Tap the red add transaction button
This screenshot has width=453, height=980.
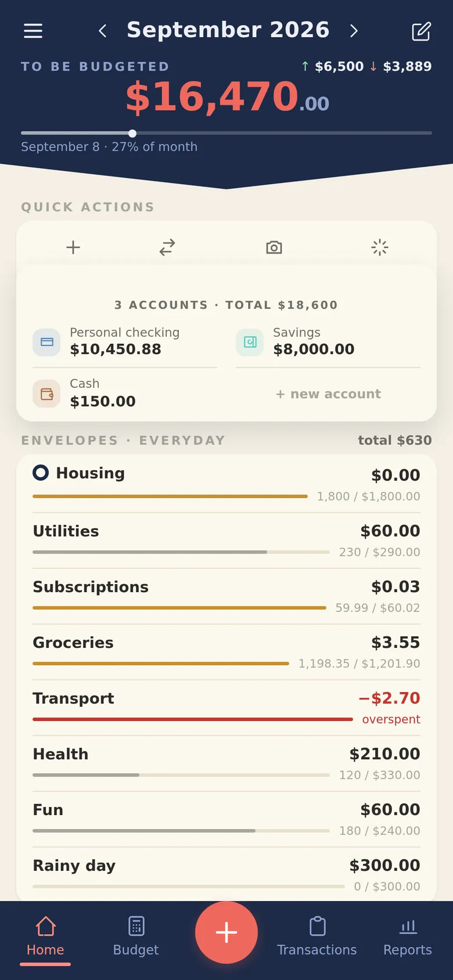[x=227, y=932]
